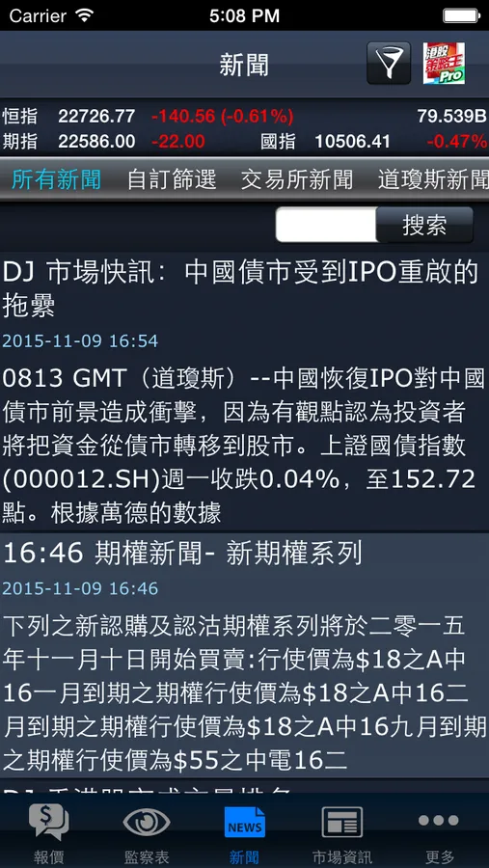
Task: Open the 16:46 期權新聞 article headline
Action: (182, 554)
